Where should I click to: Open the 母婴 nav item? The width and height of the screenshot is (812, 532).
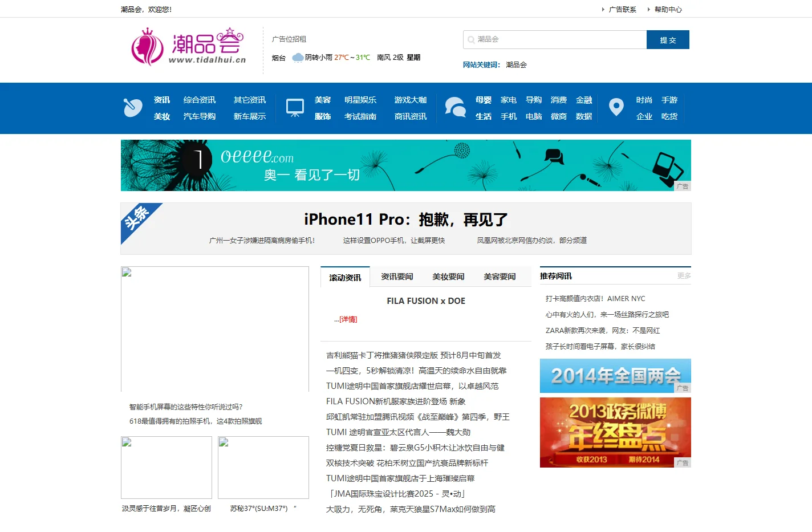point(484,100)
